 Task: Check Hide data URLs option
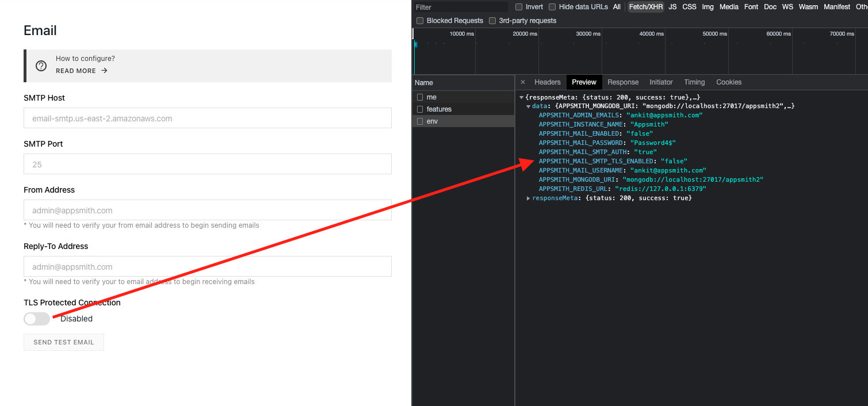point(552,7)
